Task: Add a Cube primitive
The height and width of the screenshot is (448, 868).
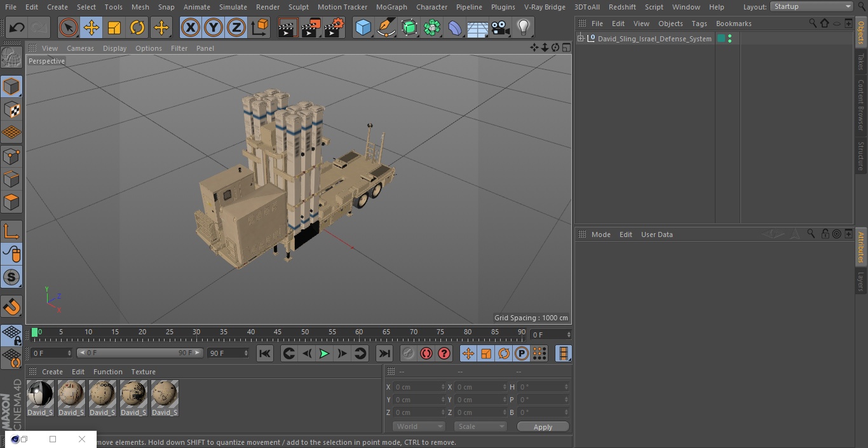Action: pyautogui.click(x=363, y=27)
